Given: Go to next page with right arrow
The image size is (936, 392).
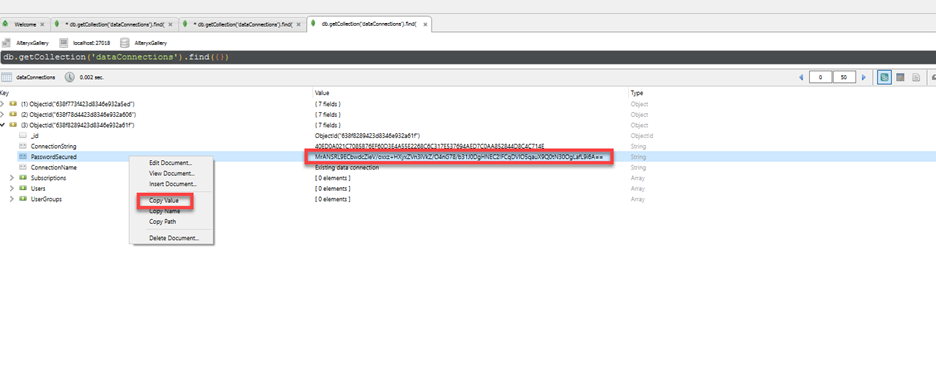Looking at the screenshot, I should (863, 78).
